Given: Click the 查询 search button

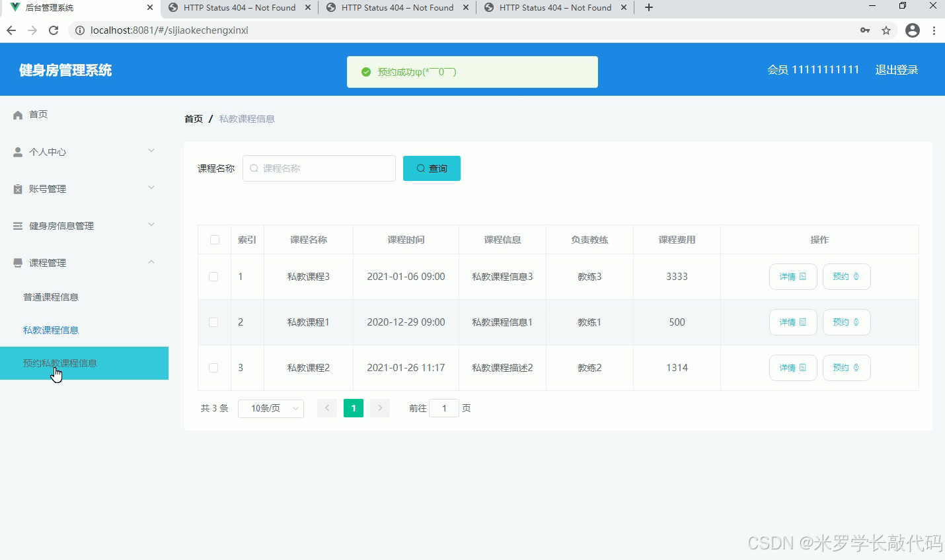Looking at the screenshot, I should (432, 168).
